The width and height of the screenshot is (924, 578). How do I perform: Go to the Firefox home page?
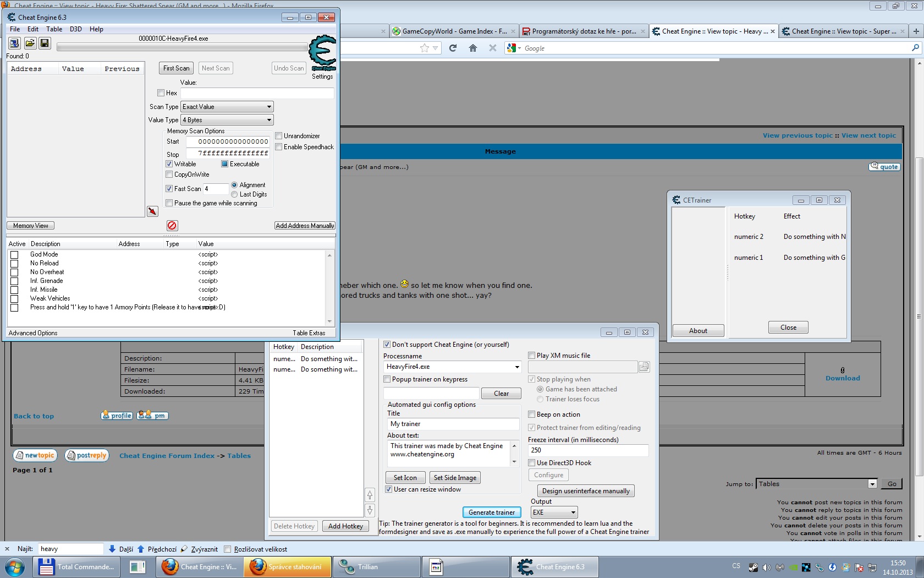click(x=473, y=48)
